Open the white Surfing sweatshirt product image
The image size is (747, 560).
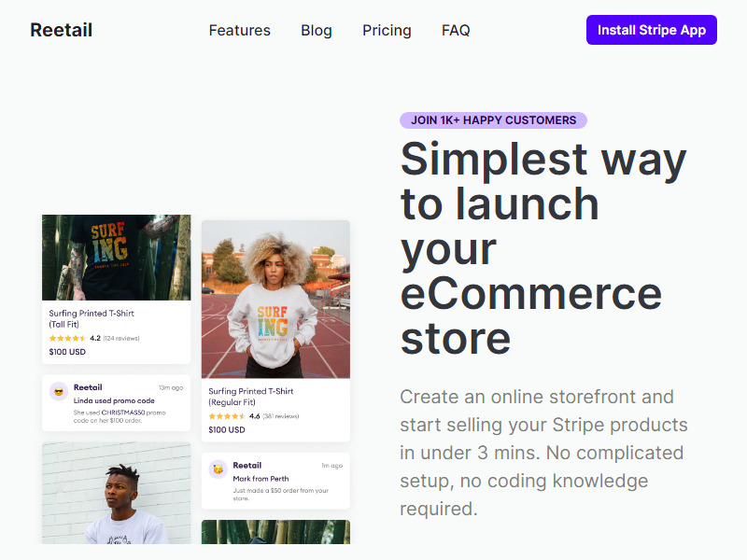click(x=275, y=299)
